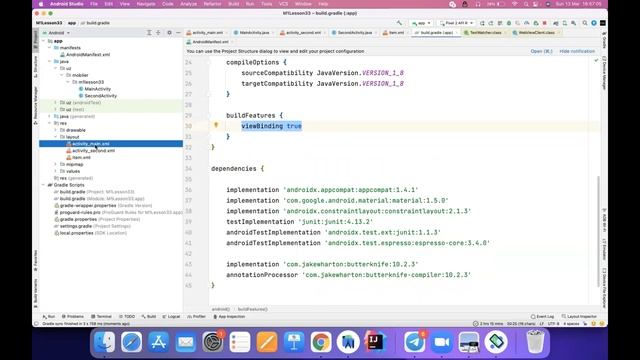
Task: Open the app run configuration dropdown
Action: 421,23
